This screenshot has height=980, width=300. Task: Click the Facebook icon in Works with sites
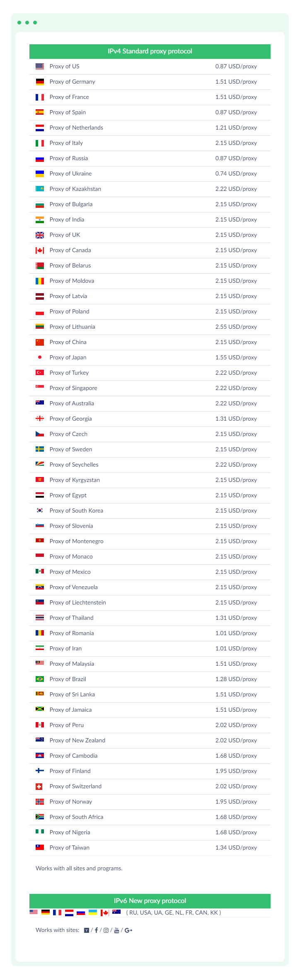(96, 930)
